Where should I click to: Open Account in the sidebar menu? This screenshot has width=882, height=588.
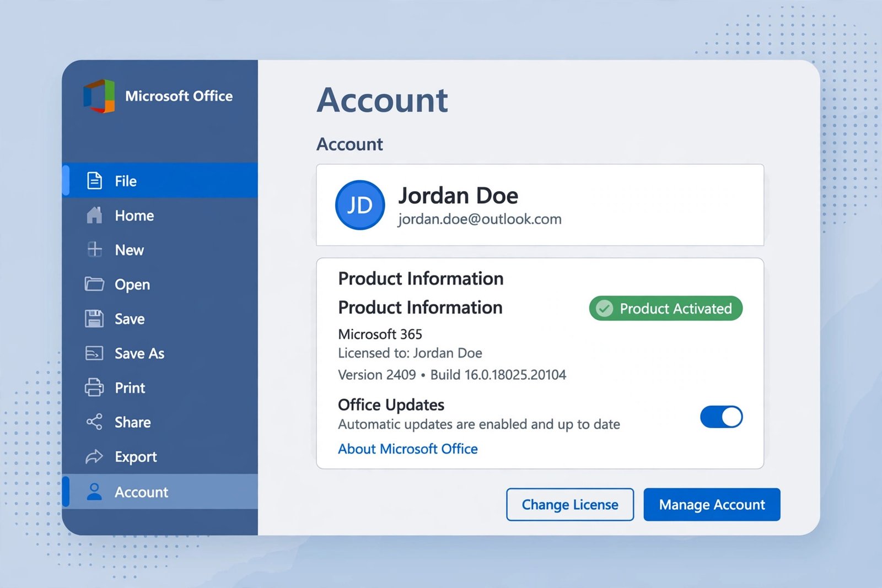point(160,492)
